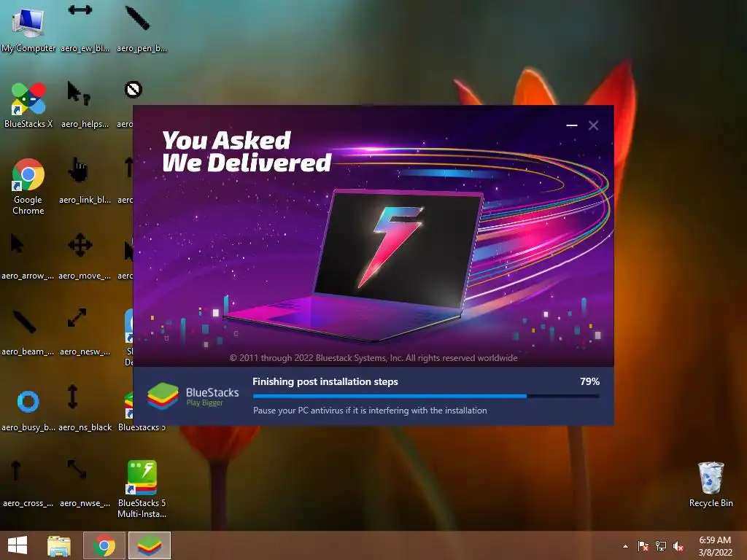Viewport: 747px width, 560px height.
Task: Select aero_pen_b... desktop file
Action: click(x=142, y=28)
